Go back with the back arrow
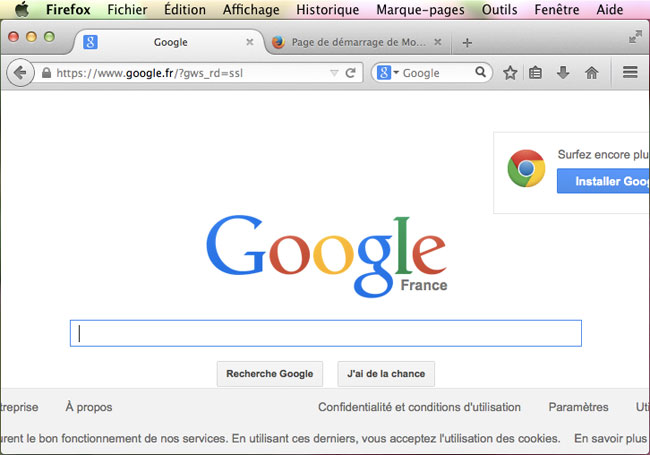 (x=20, y=73)
